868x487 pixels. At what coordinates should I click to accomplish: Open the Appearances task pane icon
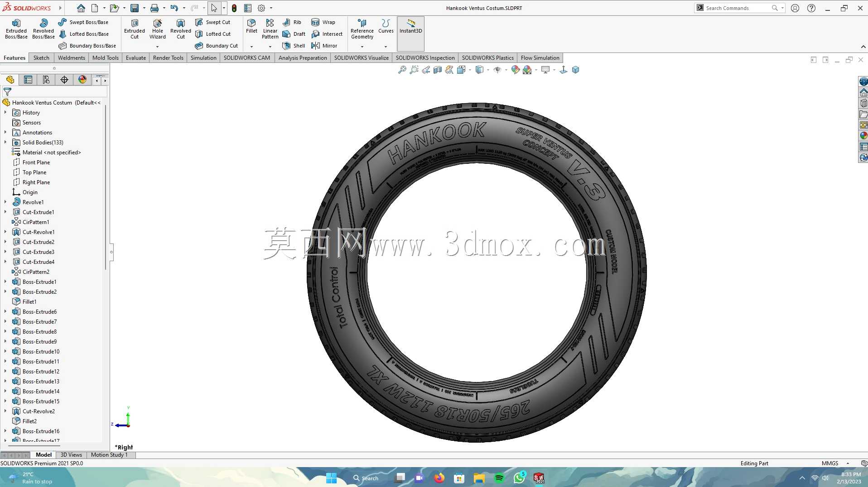[x=863, y=135]
